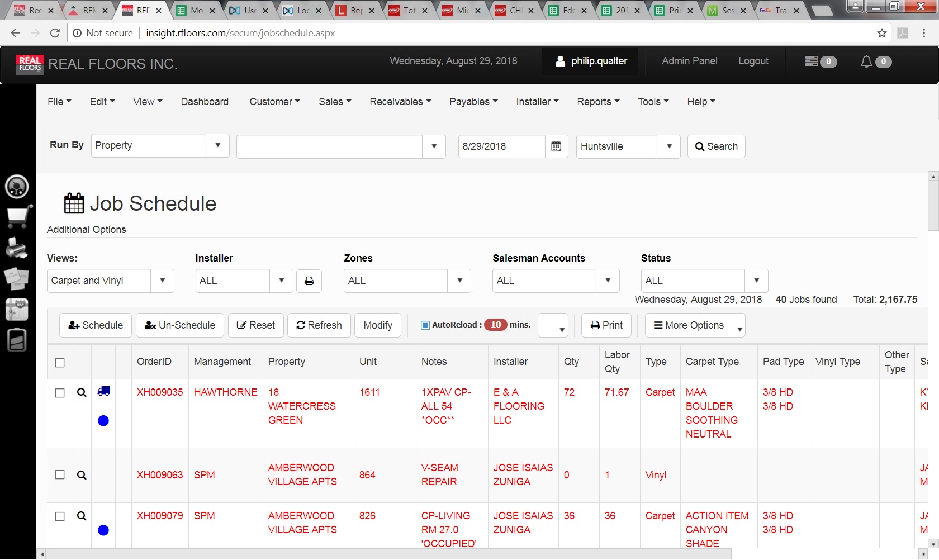Go forward in browser history
The image size is (939, 560).
point(35,33)
